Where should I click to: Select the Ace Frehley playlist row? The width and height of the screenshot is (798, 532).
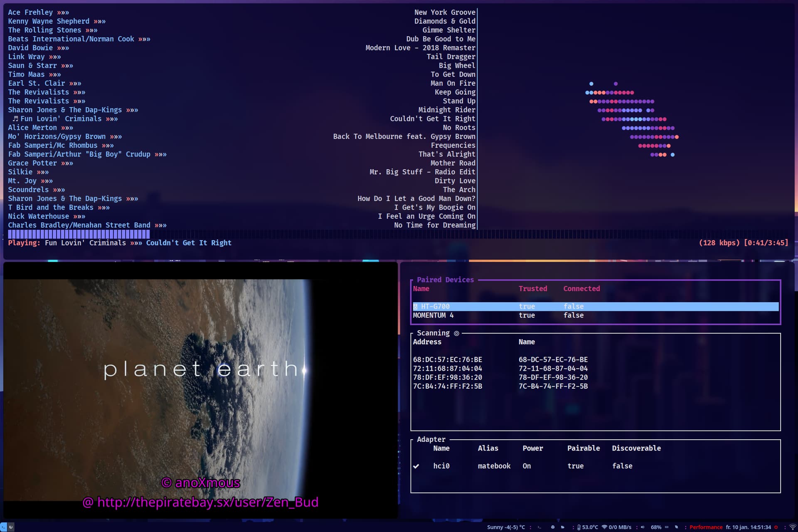click(x=242, y=12)
